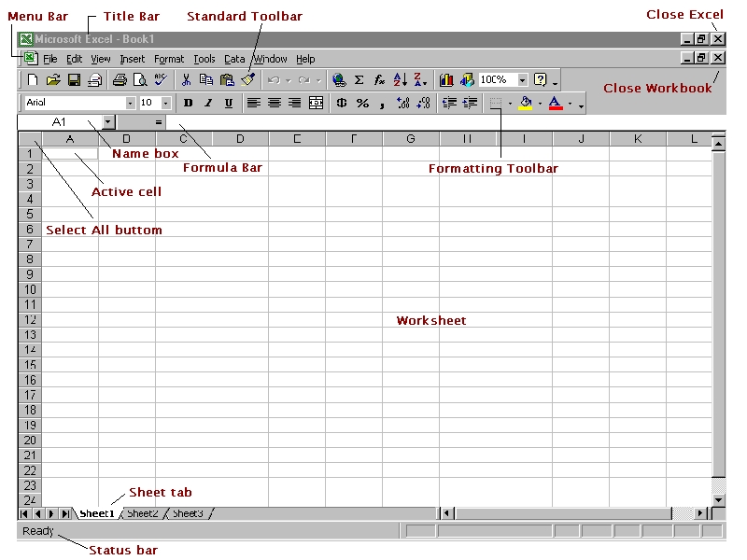The height and width of the screenshot is (560, 747).
Task: Click the Merge and Center icon
Action: click(316, 103)
